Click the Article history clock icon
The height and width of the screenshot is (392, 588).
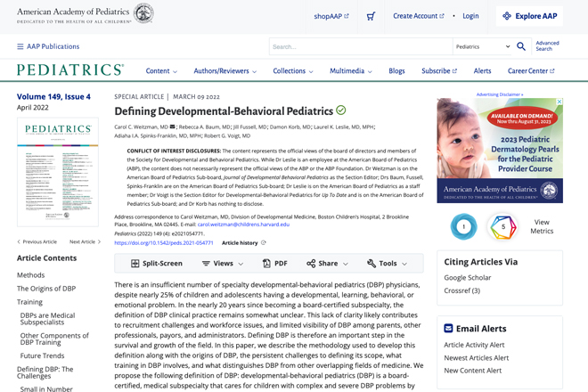coord(263,242)
